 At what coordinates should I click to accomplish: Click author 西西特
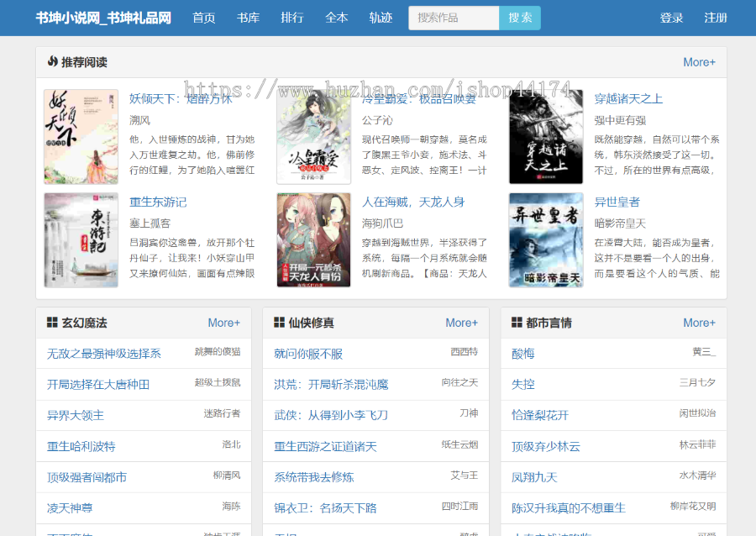pos(465,352)
